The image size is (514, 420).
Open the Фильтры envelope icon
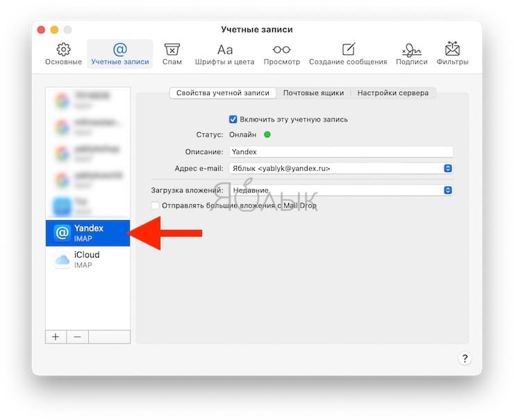(452, 49)
